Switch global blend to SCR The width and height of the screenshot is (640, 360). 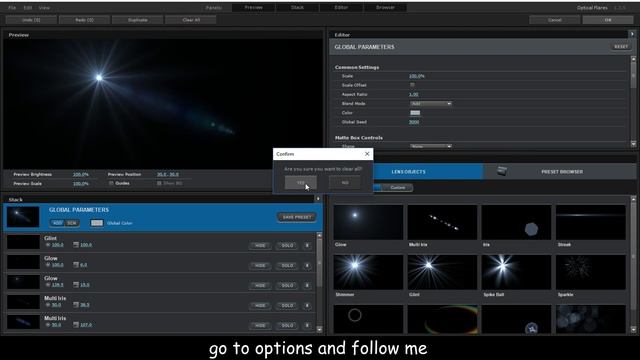tap(72, 223)
